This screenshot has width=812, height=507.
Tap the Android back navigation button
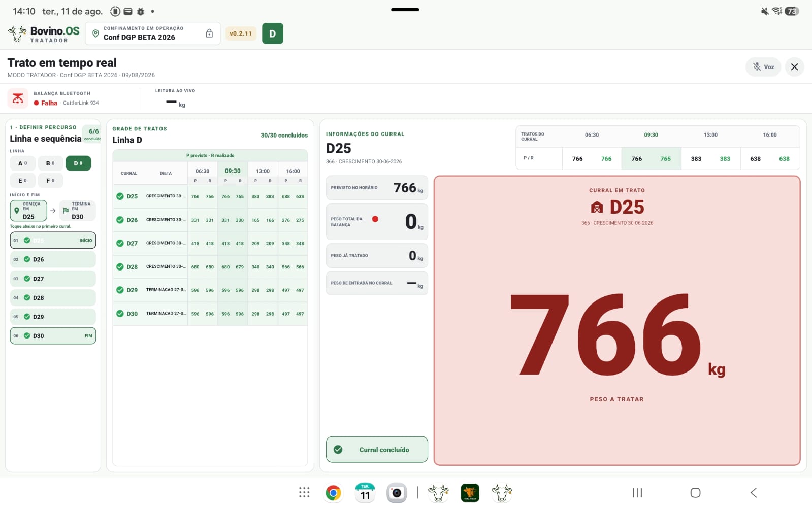(x=754, y=493)
